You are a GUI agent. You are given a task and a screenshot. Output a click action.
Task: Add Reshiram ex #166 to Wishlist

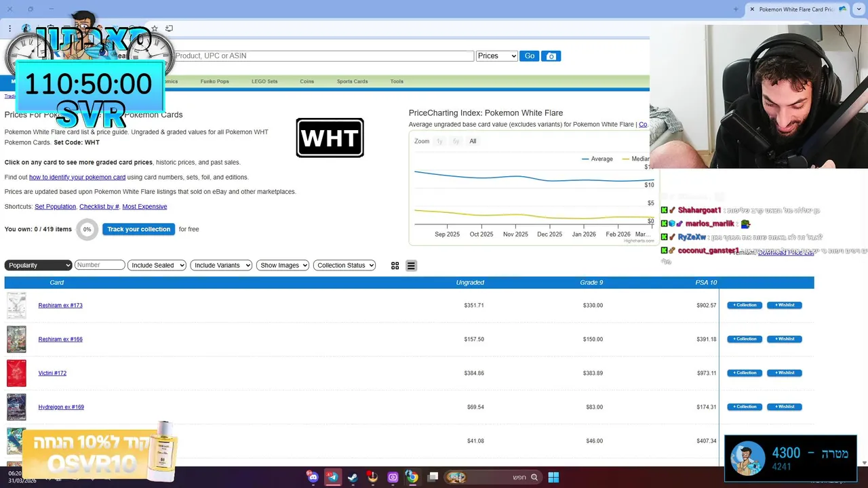point(785,339)
